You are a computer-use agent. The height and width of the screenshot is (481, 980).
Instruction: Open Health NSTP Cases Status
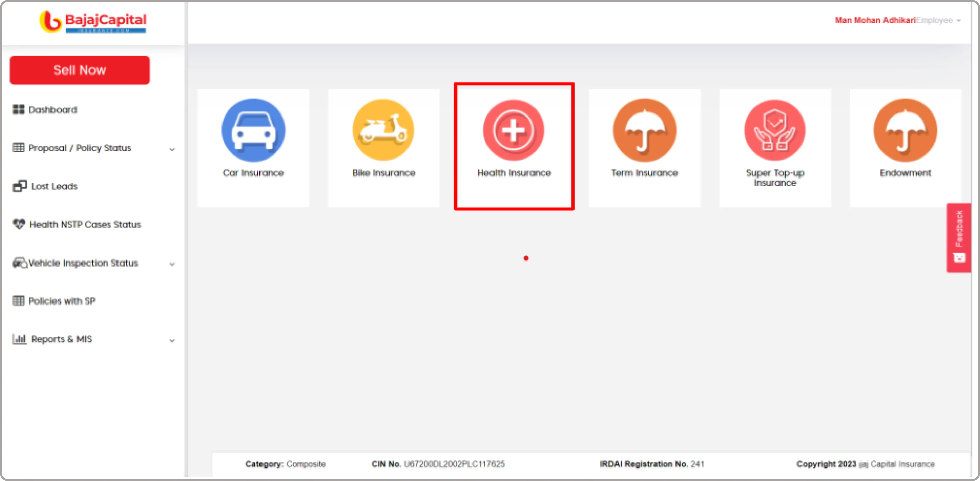coord(85,224)
